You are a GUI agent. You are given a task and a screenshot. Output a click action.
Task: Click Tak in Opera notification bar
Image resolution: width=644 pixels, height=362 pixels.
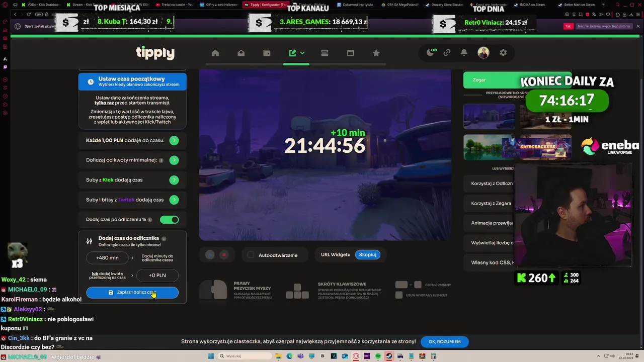(569, 26)
